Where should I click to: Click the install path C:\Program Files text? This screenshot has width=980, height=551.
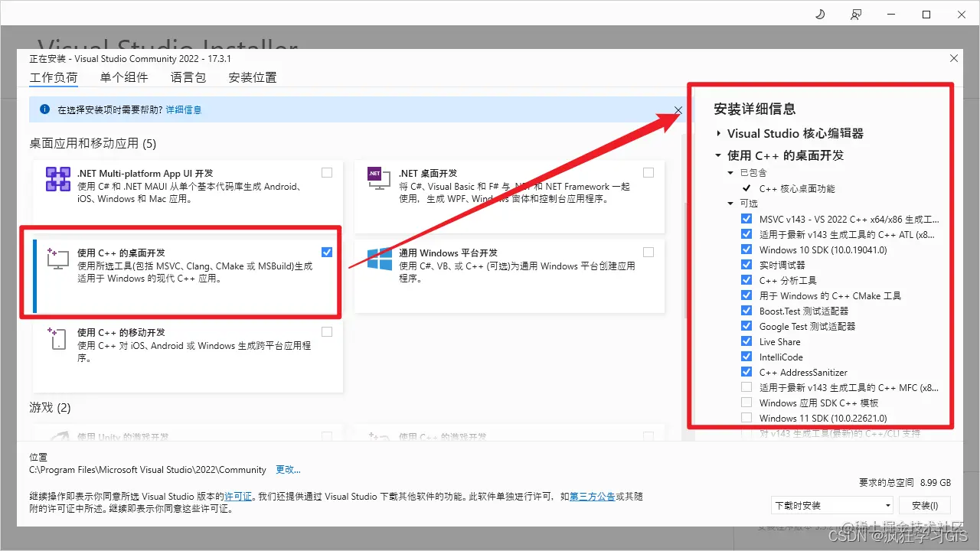pyautogui.click(x=148, y=470)
